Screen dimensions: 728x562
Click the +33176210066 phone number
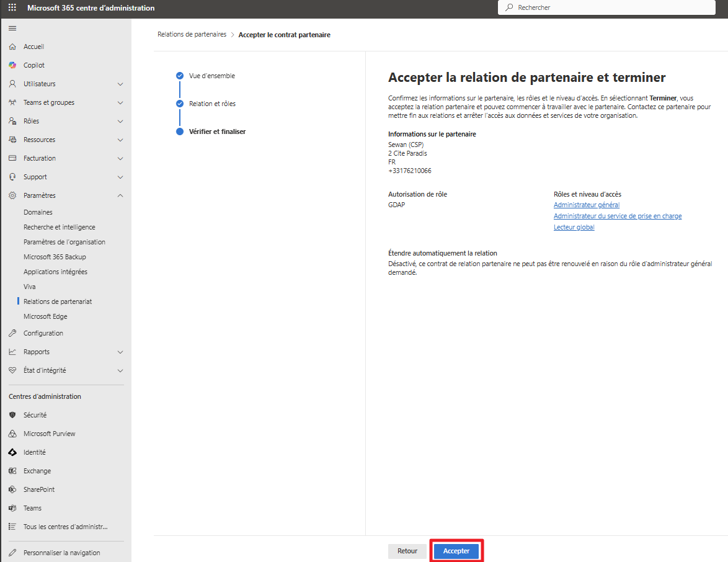click(409, 171)
